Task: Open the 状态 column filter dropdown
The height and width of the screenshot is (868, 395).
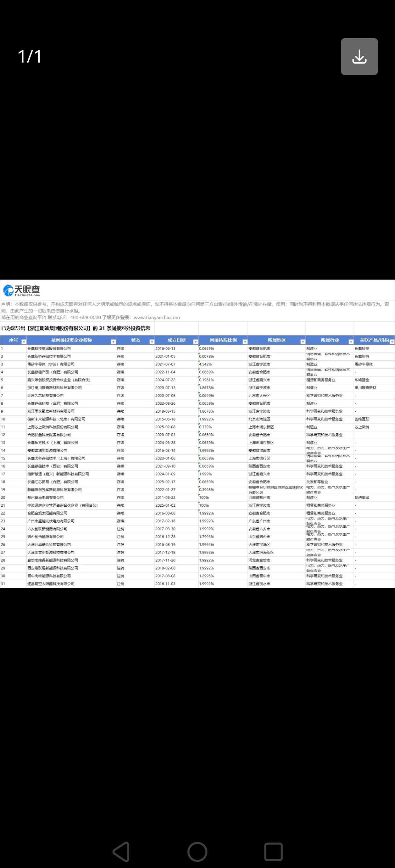Action: (x=152, y=342)
